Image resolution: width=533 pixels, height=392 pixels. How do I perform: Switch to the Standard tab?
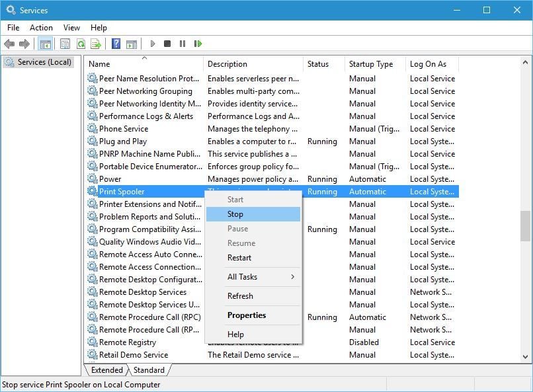pyautogui.click(x=149, y=370)
